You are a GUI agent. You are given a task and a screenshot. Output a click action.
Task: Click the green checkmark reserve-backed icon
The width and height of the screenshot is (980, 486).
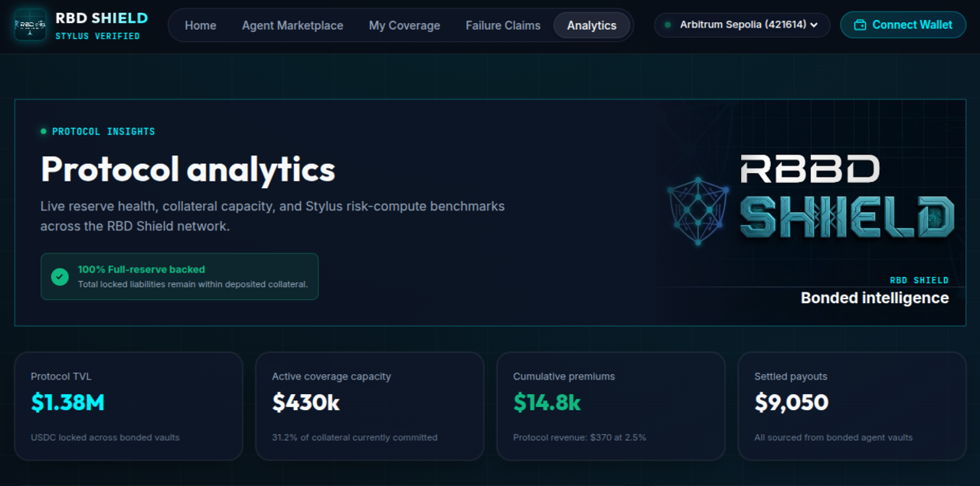(x=60, y=276)
